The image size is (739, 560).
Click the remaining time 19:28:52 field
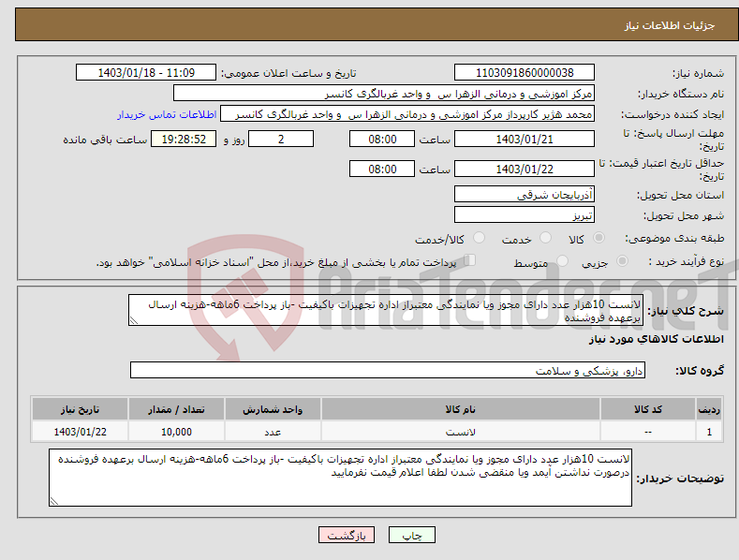point(184,139)
